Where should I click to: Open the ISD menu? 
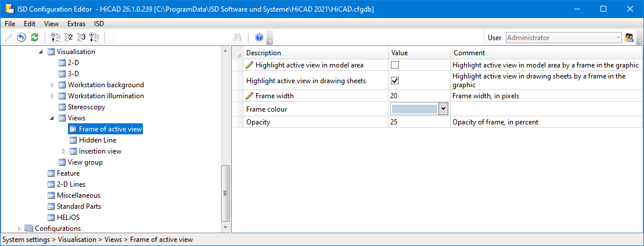coord(99,24)
